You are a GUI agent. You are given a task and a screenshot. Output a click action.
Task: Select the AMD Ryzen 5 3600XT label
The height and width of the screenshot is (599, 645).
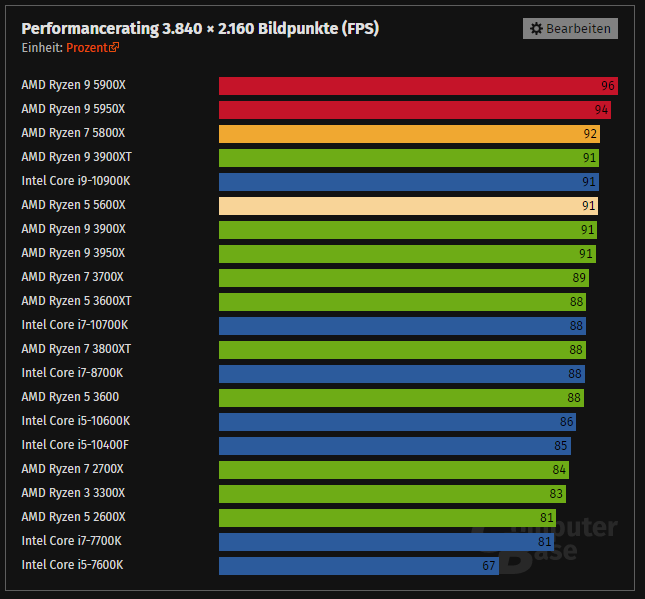(x=77, y=301)
